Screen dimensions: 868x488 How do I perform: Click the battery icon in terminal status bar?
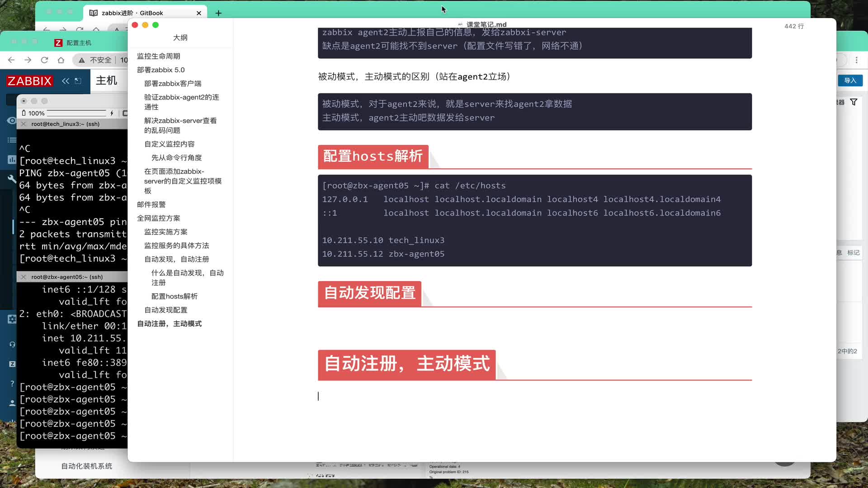pos(24,113)
